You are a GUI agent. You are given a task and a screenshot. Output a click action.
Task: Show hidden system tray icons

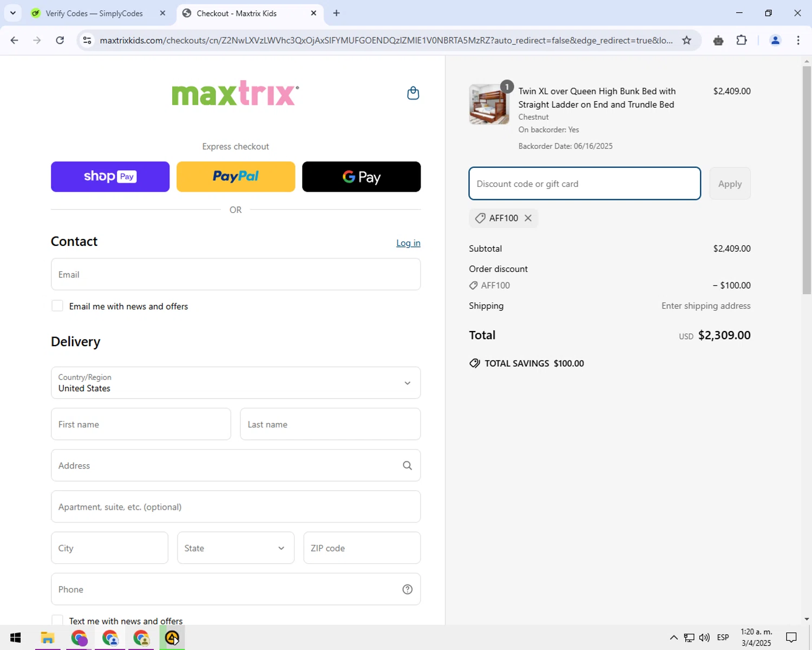click(673, 638)
